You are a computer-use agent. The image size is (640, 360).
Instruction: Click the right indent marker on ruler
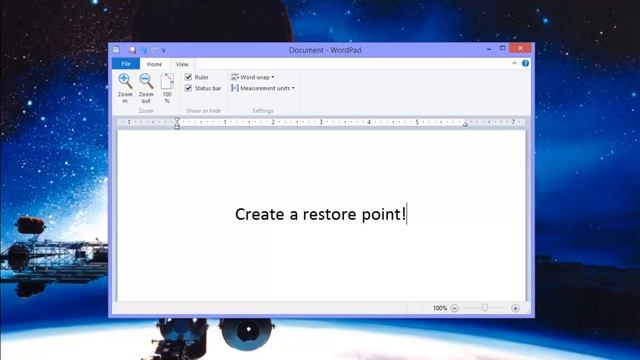[465, 124]
